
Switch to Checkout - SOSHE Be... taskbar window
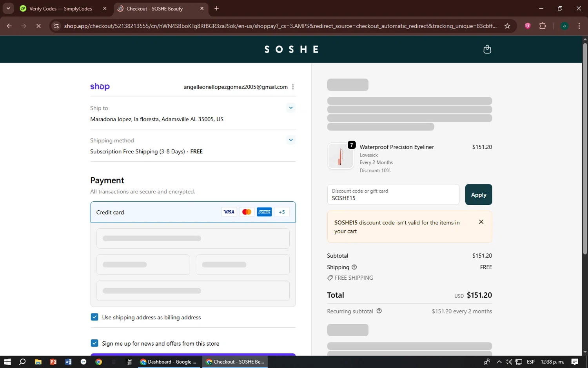pos(235,362)
